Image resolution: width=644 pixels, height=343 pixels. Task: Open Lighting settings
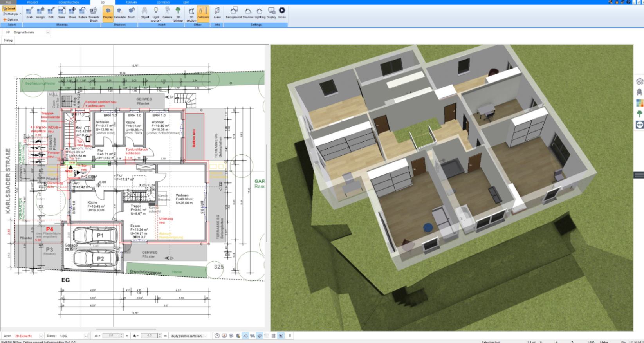[260, 13]
